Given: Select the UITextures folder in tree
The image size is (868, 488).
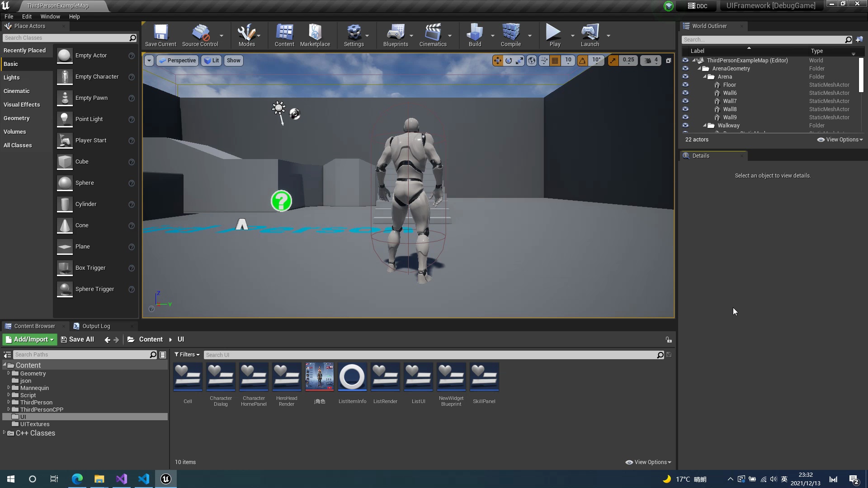Looking at the screenshot, I should [35, 424].
